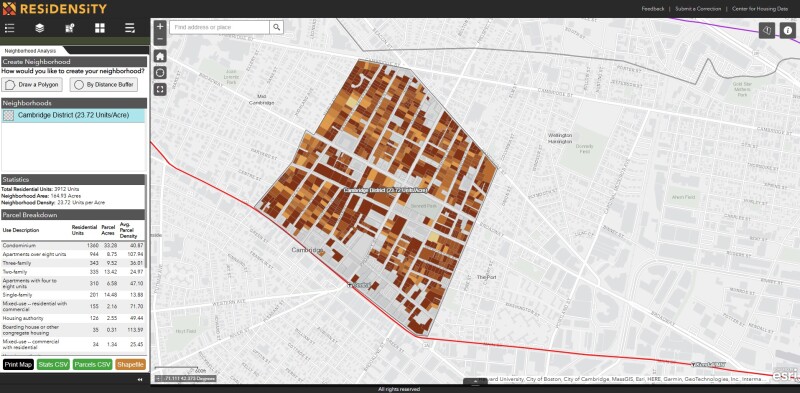This screenshot has width=800, height=393.
Task: Click the Residential Units column header
Action: [84, 230]
